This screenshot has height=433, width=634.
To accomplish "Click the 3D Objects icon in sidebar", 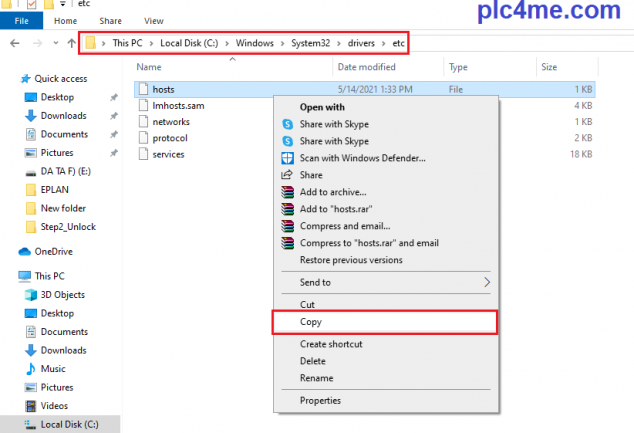I will click(30, 294).
